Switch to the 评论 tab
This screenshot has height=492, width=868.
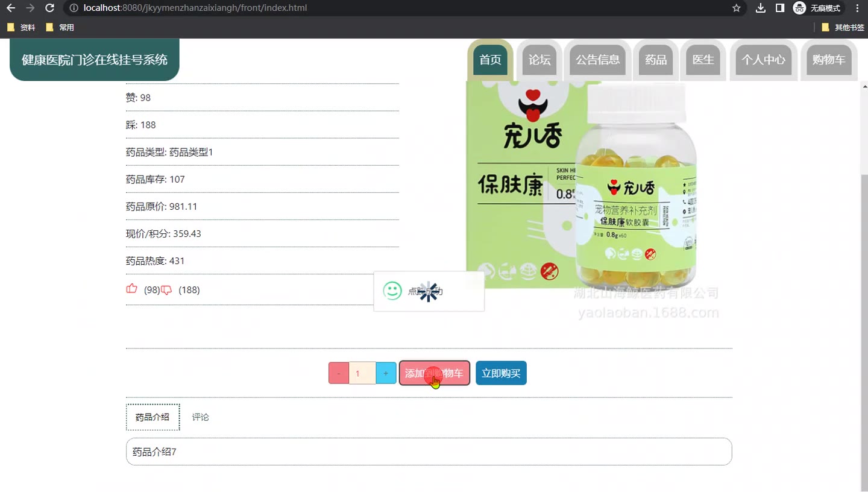[x=201, y=417]
